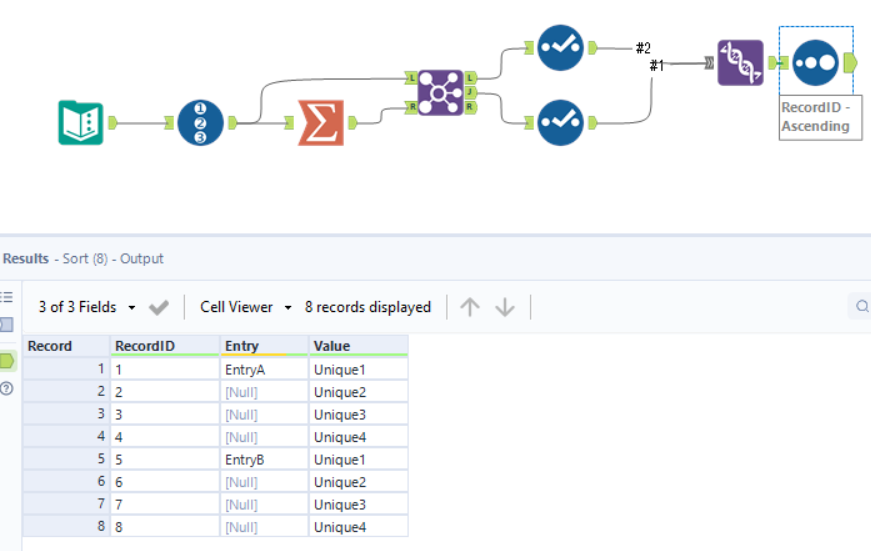This screenshot has height=551, width=871.
Task: Click the Join tool's L output anchor
Action: (470, 78)
